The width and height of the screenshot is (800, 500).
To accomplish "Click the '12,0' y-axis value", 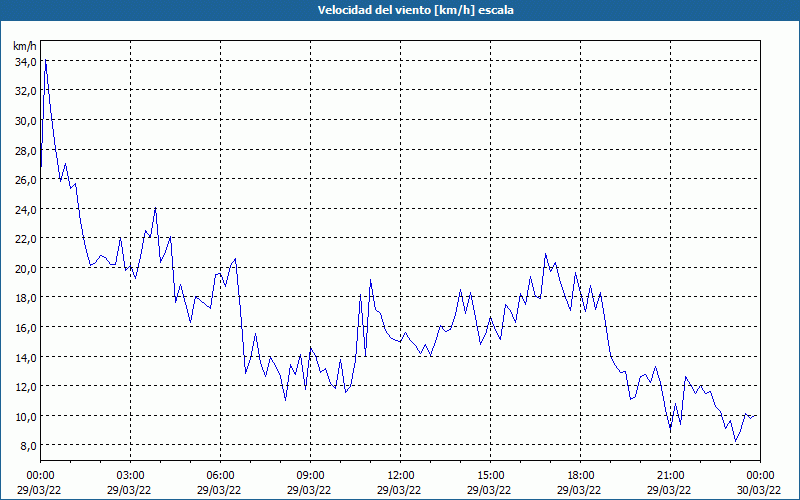I will (x=26, y=386).
